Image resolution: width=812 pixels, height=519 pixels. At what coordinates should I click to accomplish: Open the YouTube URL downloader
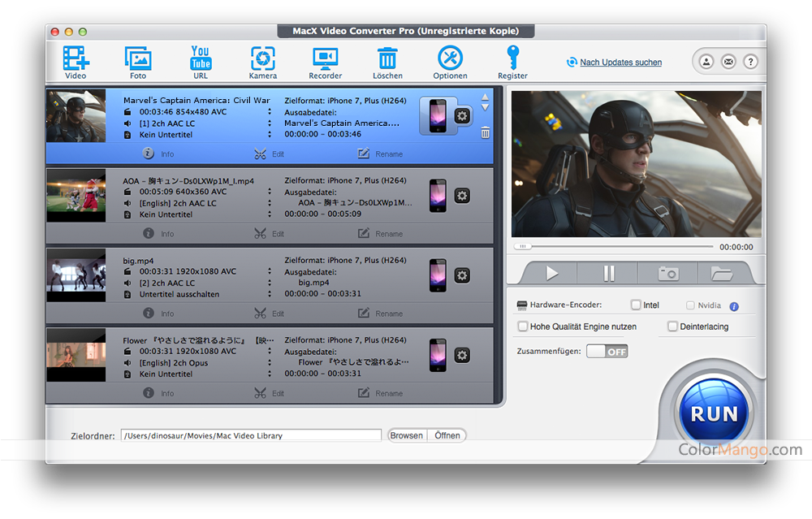tap(201, 63)
